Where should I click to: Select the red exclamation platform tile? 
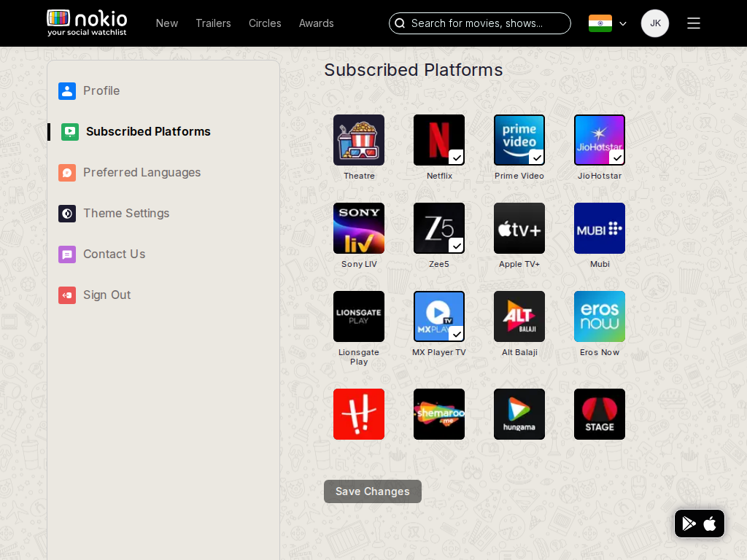point(359,414)
